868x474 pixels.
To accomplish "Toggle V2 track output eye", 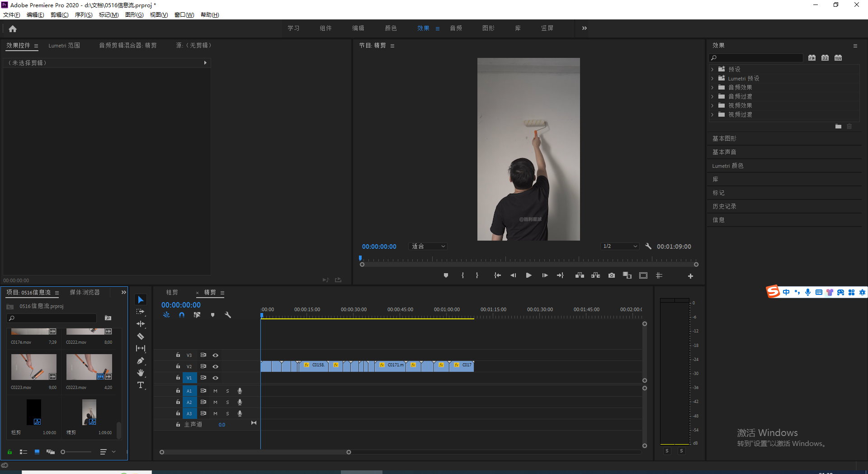I will [x=216, y=366].
